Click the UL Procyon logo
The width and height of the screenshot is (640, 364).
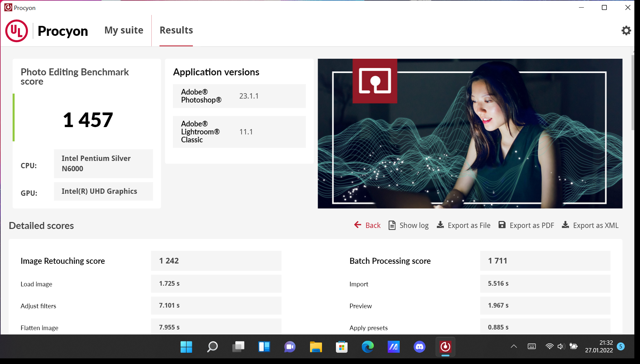[x=17, y=31]
